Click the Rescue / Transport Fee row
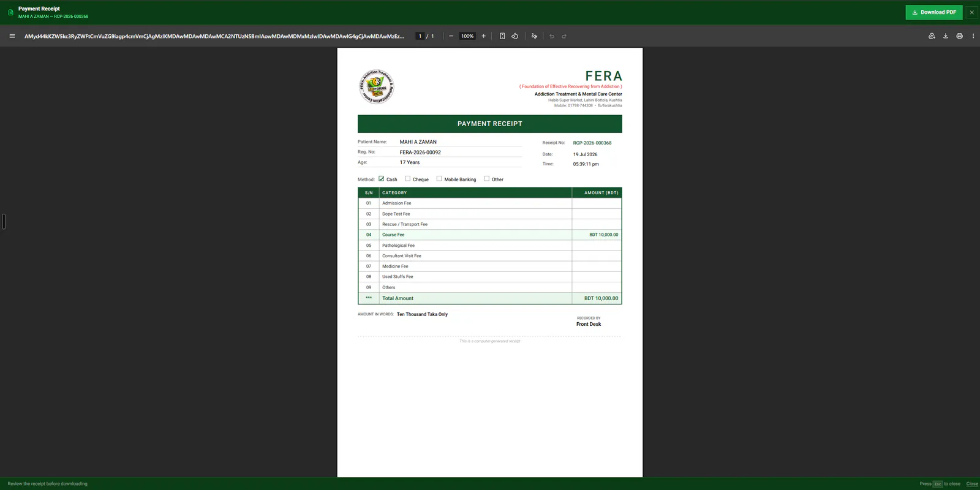980x490 pixels. tap(490, 224)
